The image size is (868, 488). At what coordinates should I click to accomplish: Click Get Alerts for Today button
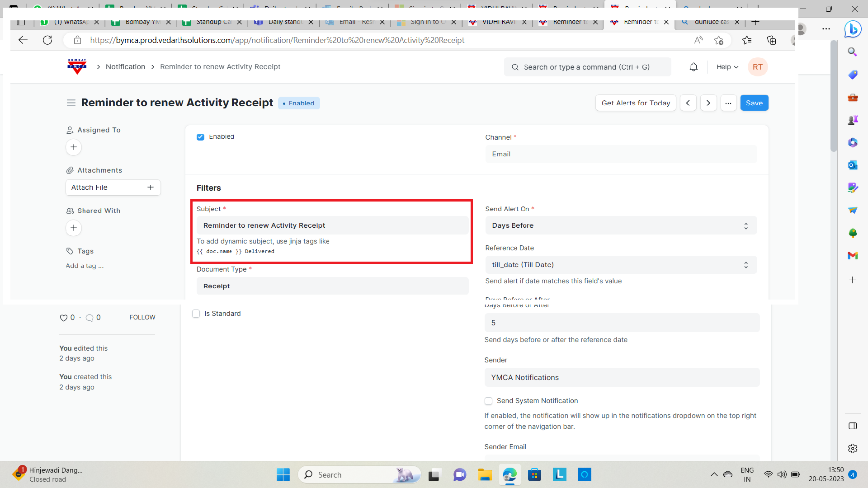[636, 103]
